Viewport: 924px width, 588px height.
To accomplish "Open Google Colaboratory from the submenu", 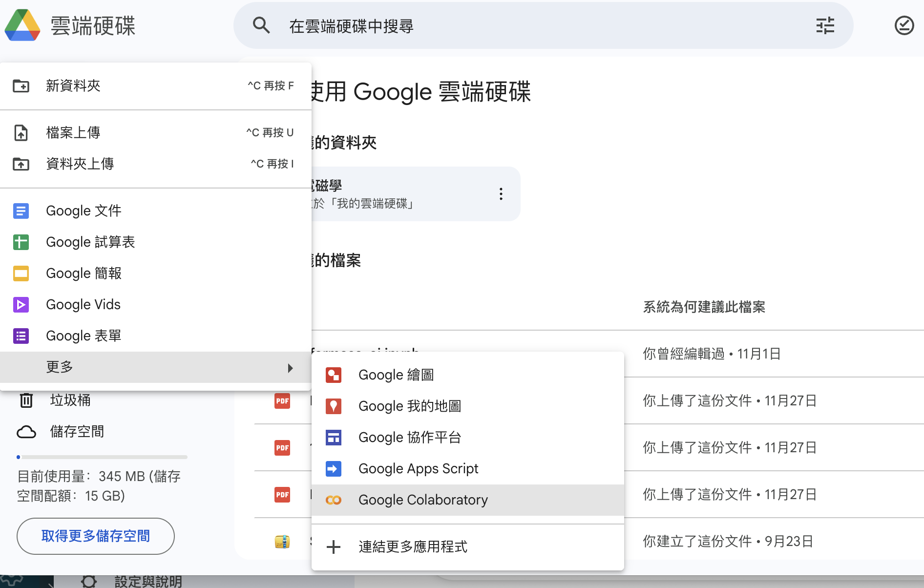I will 423,500.
